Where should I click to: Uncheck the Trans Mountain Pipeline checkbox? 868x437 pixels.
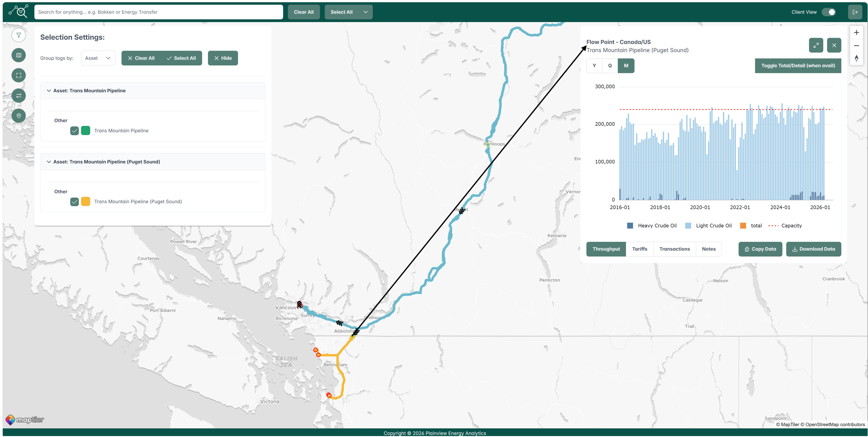tap(74, 131)
